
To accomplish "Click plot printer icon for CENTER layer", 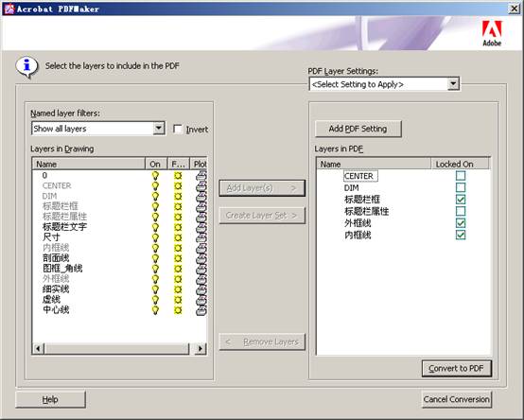I will click(201, 185).
